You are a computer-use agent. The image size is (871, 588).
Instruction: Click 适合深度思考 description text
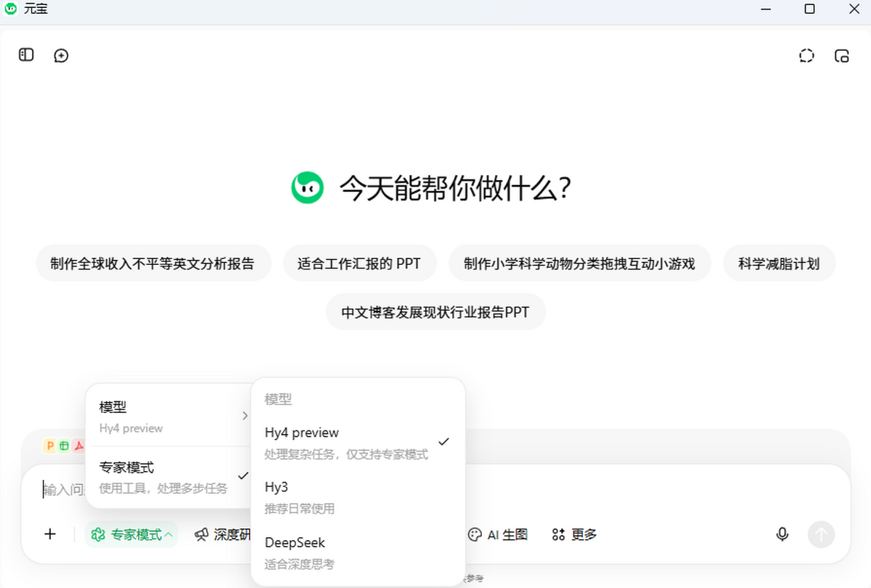(300, 564)
